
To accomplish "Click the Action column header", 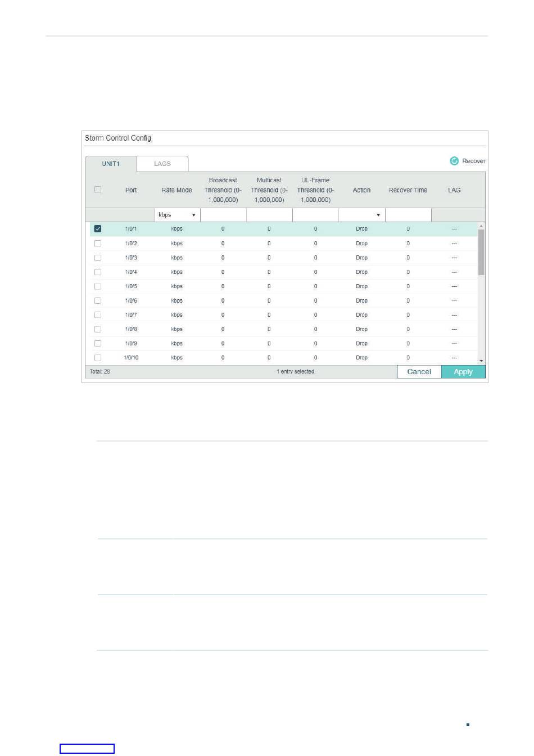I will (x=361, y=190).
